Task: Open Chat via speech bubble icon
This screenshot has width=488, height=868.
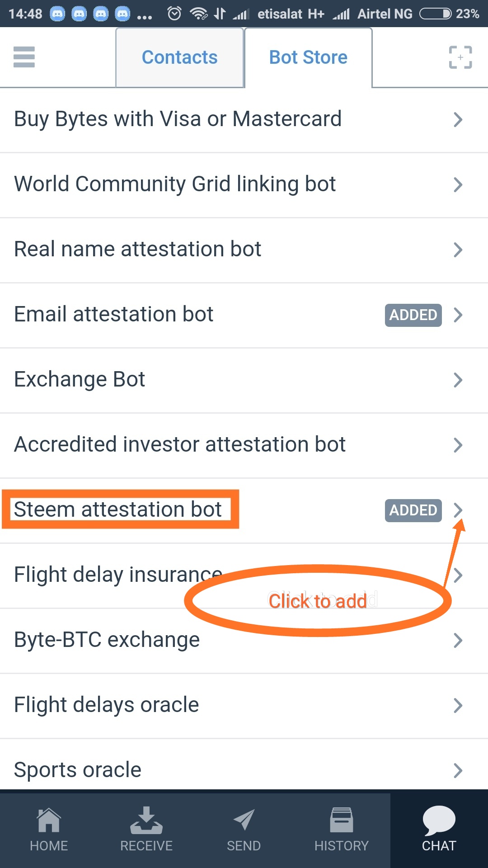Action: point(439,820)
